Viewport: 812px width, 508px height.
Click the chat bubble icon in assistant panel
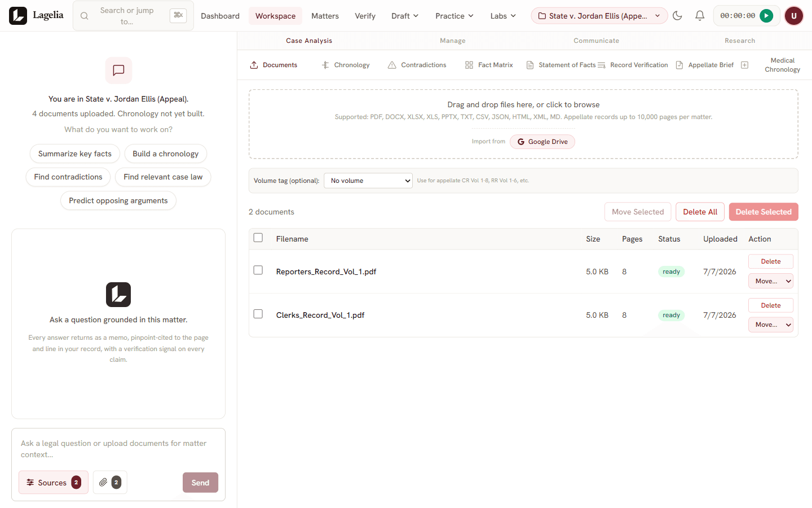tap(118, 71)
